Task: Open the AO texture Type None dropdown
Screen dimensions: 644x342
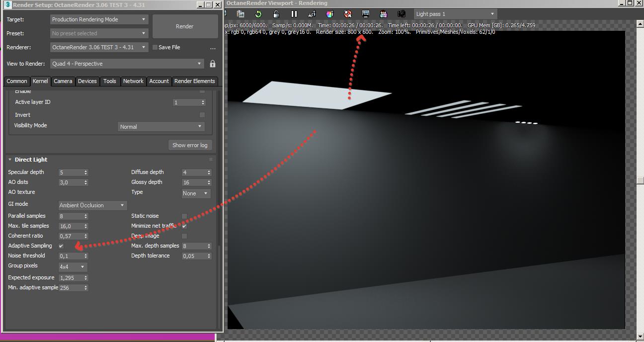Action: coord(196,193)
